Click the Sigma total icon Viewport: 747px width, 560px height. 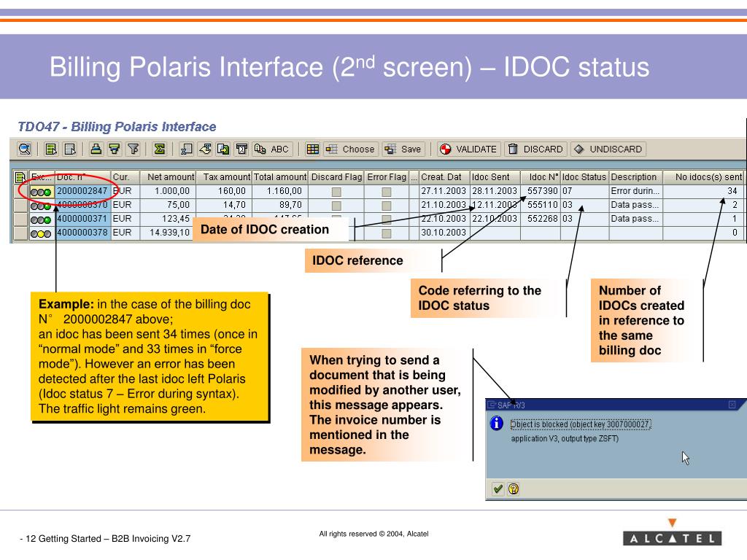click(x=160, y=149)
